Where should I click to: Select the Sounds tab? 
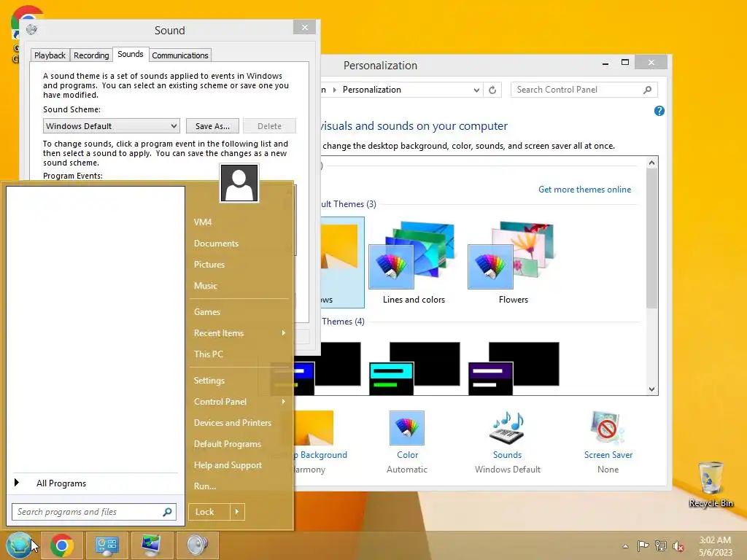(131, 54)
